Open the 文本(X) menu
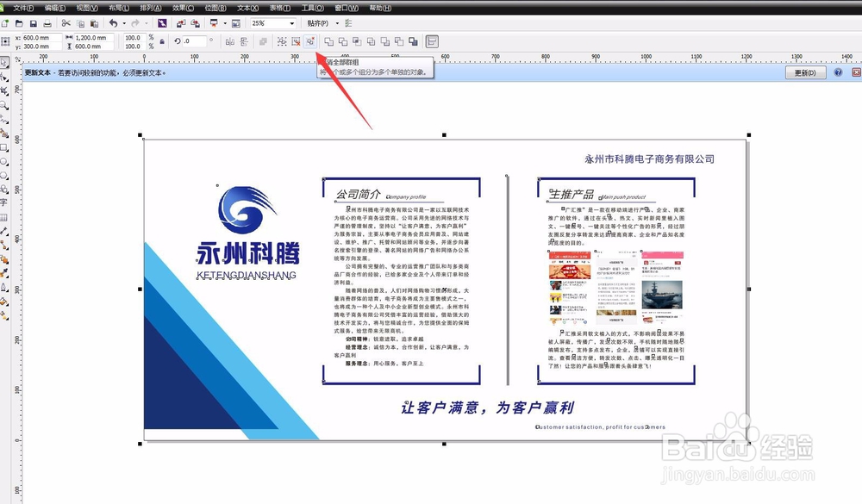Viewport: 862px width, 504px height. 248,8
